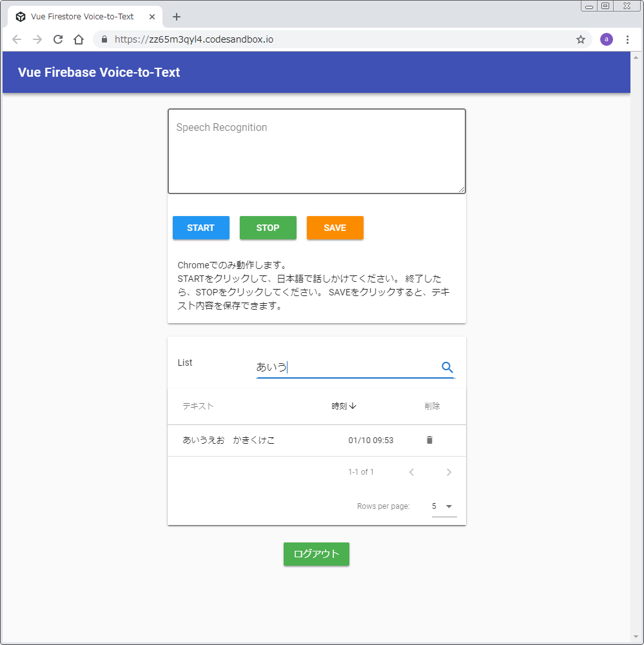The image size is (644, 645).
Task: Close the Chrome window
Action: (627, 6)
